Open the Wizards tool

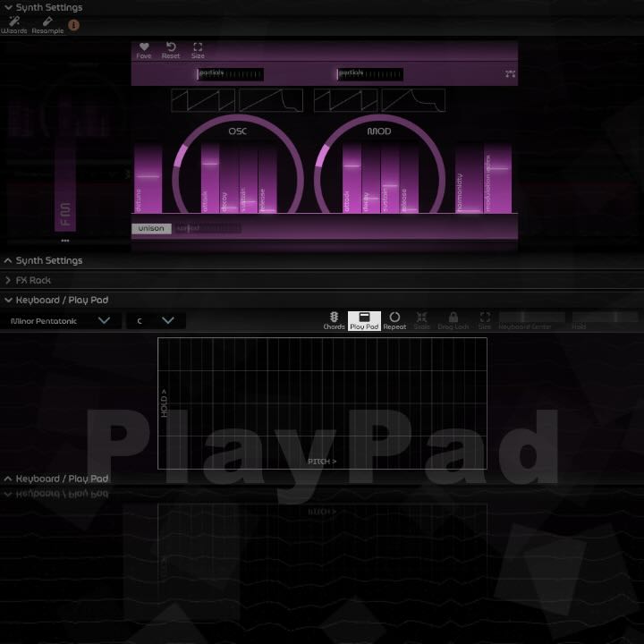(x=14, y=24)
